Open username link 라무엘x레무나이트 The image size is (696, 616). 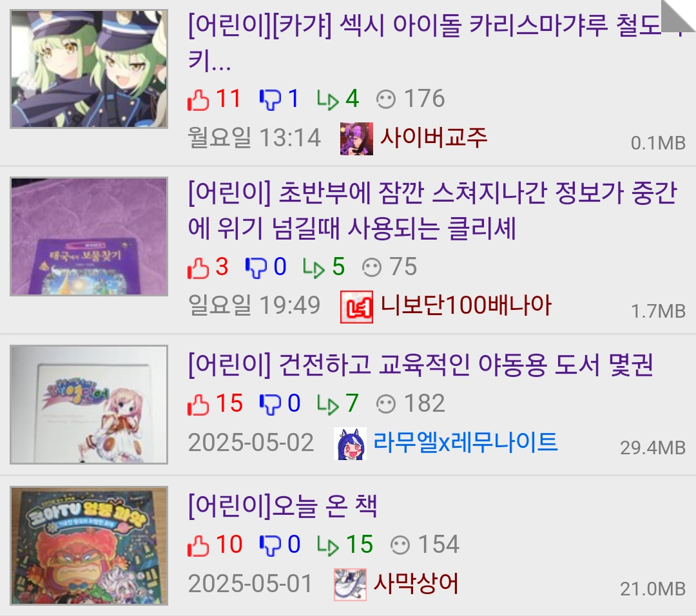pyautogui.click(x=465, y=443)
